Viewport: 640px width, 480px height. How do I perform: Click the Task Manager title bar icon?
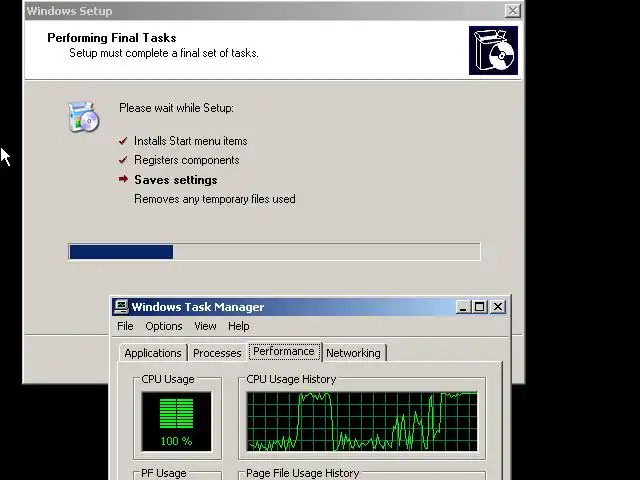coord(121,307)
